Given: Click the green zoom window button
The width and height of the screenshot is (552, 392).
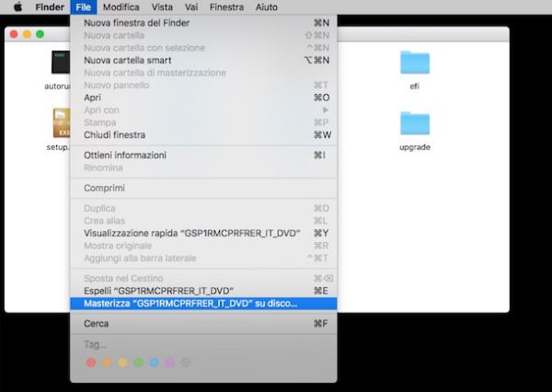Looking at the screenshot, I should [40, 34].
